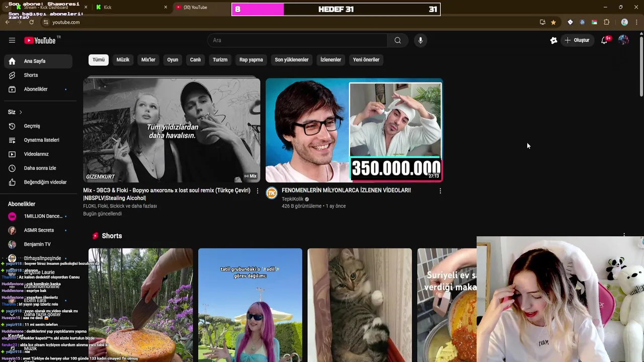Open the Chrome extensions puzzle icon

pyautogui.click(x=606, y=22)
